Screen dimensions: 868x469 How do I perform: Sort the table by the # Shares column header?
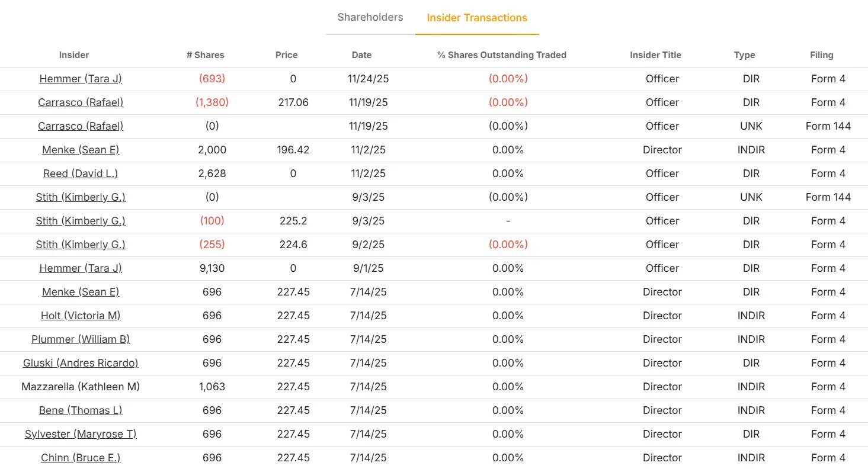point(205,54)
